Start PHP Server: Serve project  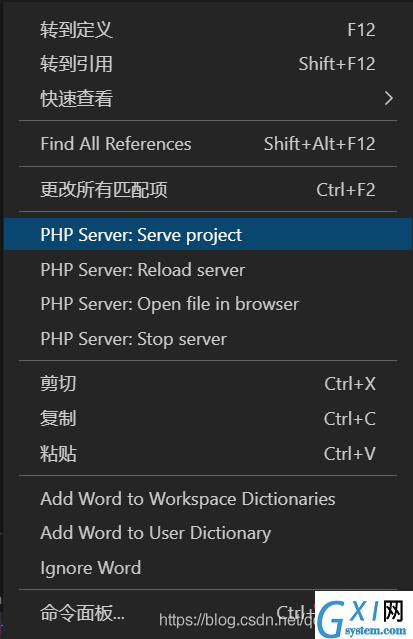pyautogui.click(x=208, y=234)
